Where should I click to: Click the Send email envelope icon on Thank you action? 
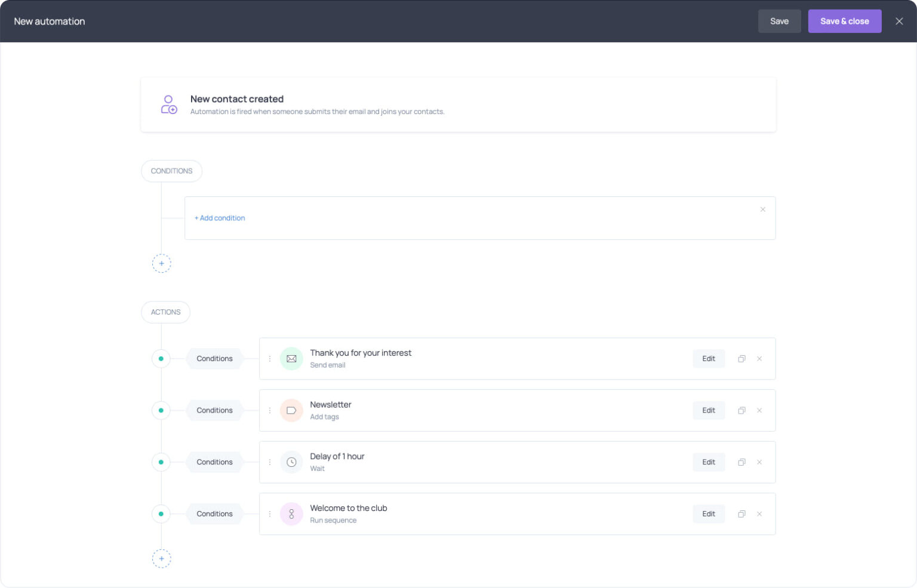coord(291,358)
